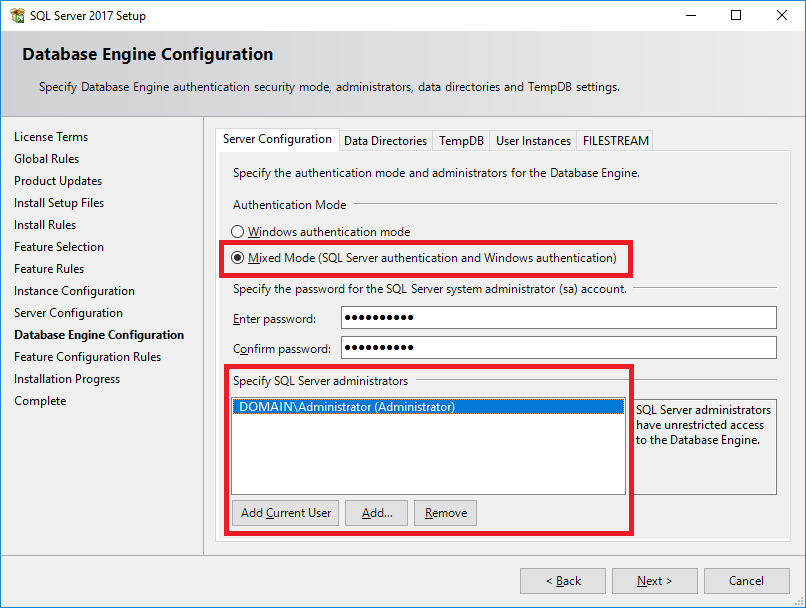806x608 pixels.
Task: Click Feature Selection in the steps list
Action: tap(59, 247)
